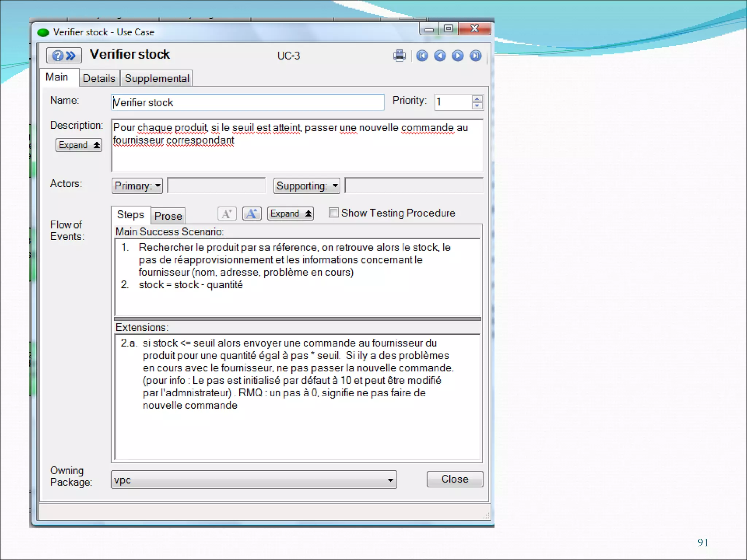Open the Supplemental tab
The width and height of the screenshot is (747, 560).
pos(157,78)
